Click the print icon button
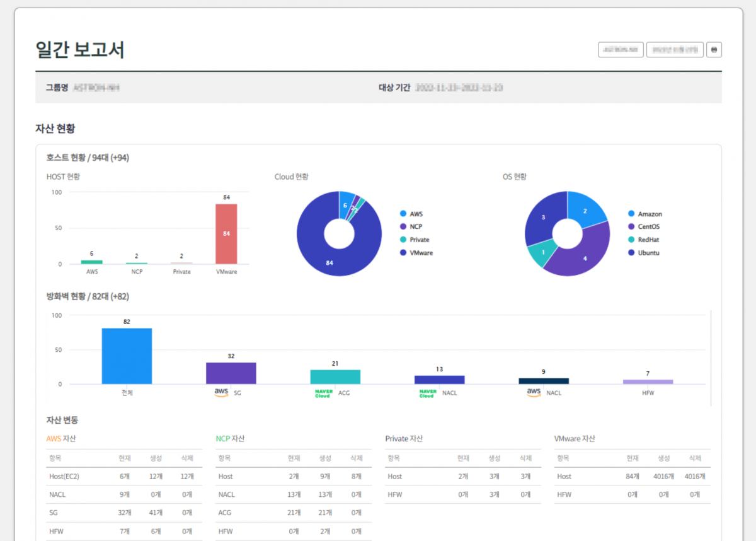The image size is (756, 541). pyautogui.click(x=714, y=50)
